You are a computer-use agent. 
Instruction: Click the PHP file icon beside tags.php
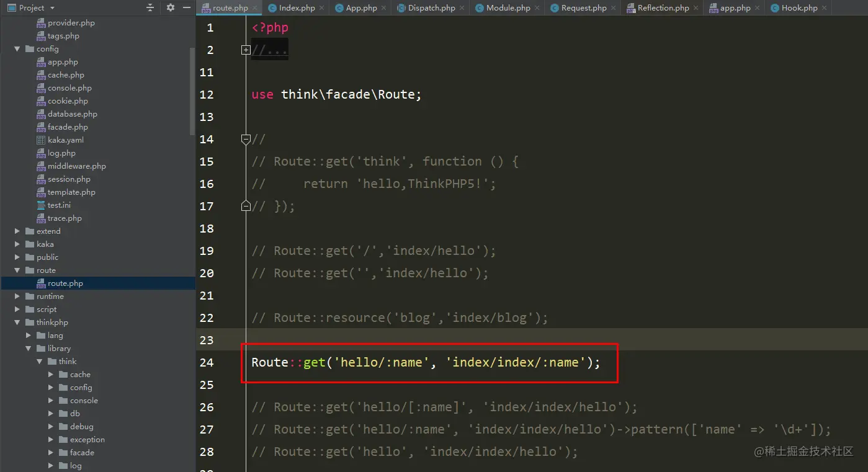click(x=41, y=36)
